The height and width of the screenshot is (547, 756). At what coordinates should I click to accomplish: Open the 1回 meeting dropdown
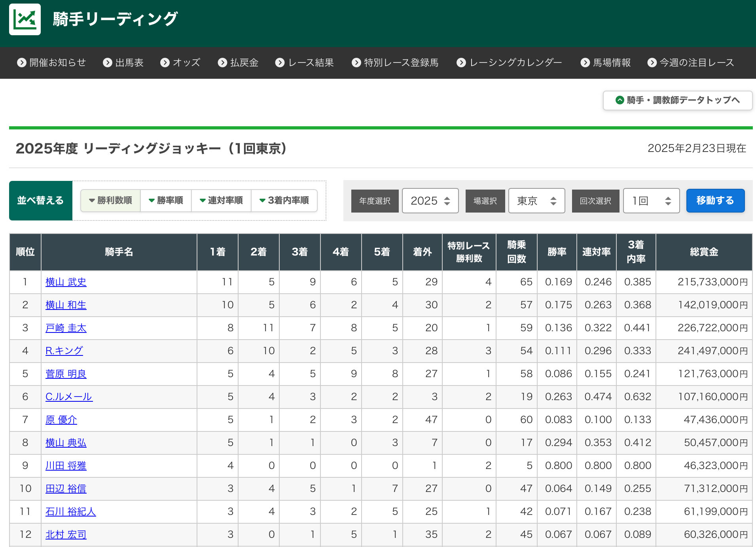[x=651, y=201]
